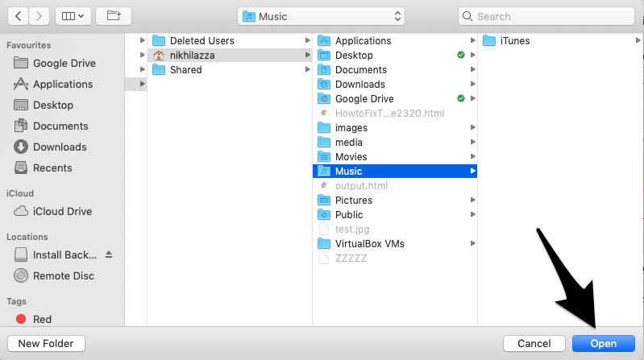The image size is (644, 360).
Task: Expand arrow at right of VirtualBox VMs row
Action: pos(473,243)
